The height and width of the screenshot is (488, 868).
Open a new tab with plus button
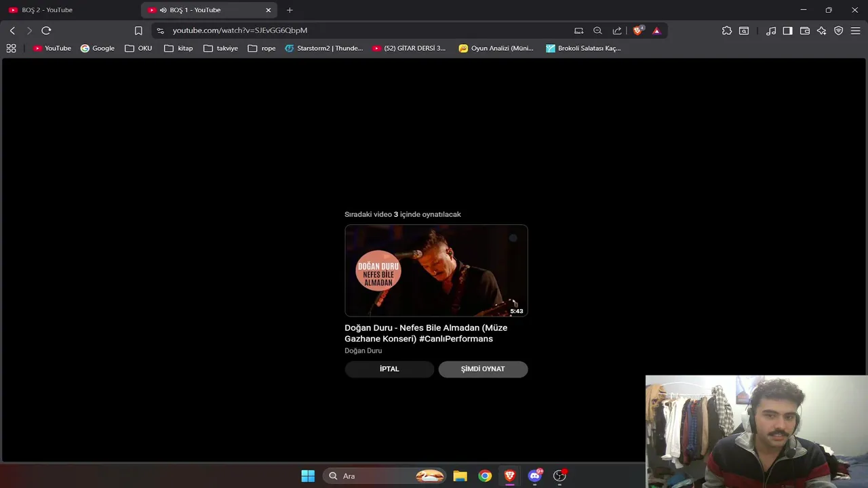[x=290, y=10]
